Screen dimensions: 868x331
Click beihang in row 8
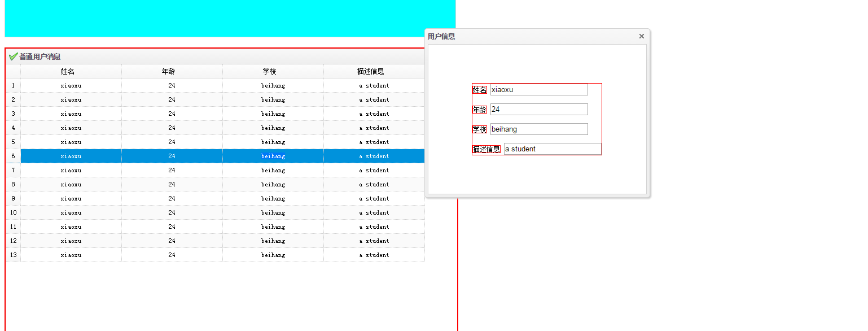tap(273, 184)
